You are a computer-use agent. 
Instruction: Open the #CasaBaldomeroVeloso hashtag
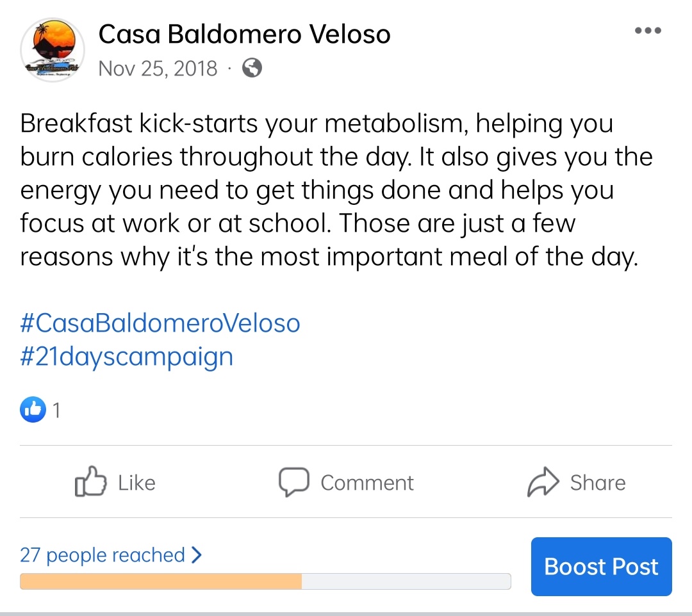point(160,323)
